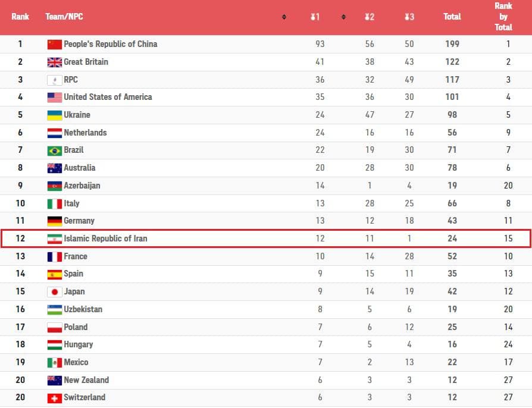
Task: Toggle sort arrows left of silver medal
Action: coord(343,17)
